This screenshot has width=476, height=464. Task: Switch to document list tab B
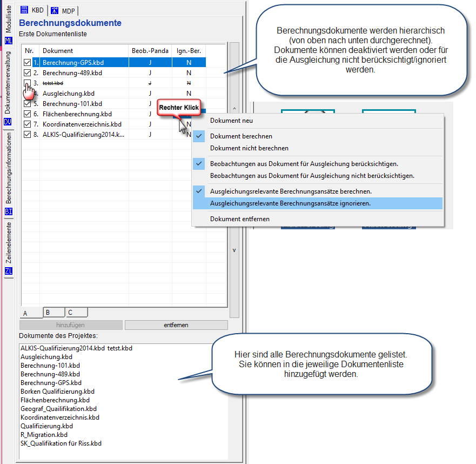(54, 313)
